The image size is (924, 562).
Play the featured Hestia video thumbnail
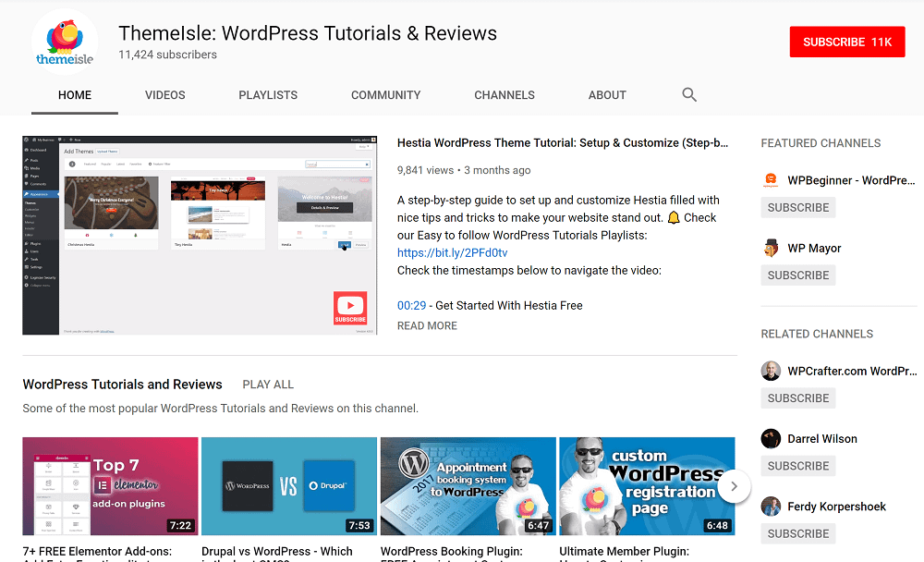[x=200, y=236]
